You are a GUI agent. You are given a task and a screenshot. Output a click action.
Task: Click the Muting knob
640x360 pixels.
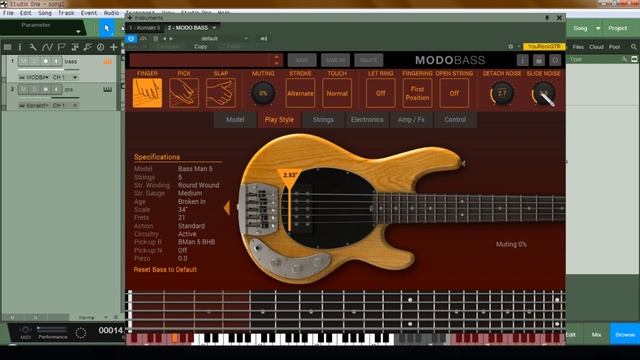263,93
